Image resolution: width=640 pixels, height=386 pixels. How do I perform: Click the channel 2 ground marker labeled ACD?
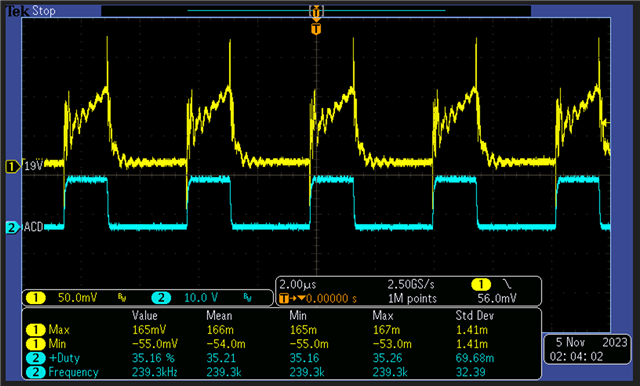coord(13,227)
